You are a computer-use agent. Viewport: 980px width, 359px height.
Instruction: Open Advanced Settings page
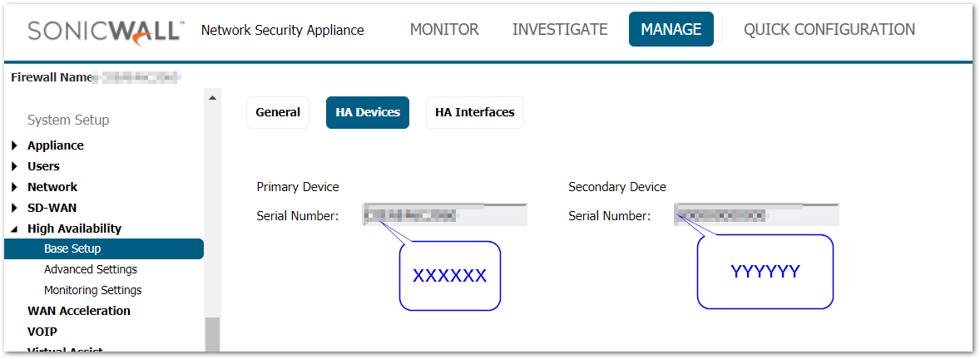(91, 269)
